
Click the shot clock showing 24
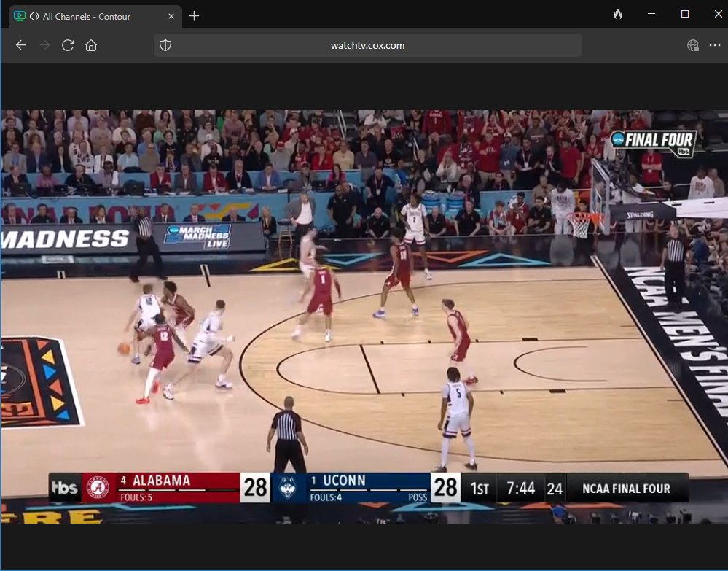[x=555, y=489]
